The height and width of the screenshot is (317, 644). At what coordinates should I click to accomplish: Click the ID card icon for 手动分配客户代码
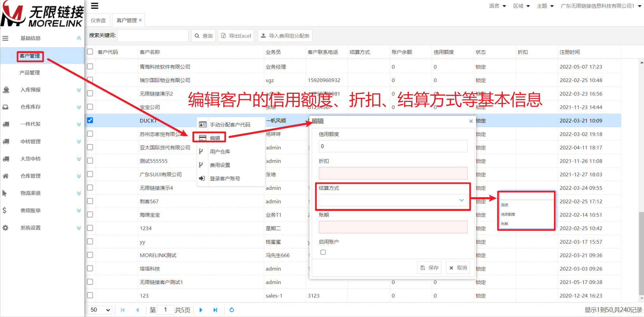(203, 125)
